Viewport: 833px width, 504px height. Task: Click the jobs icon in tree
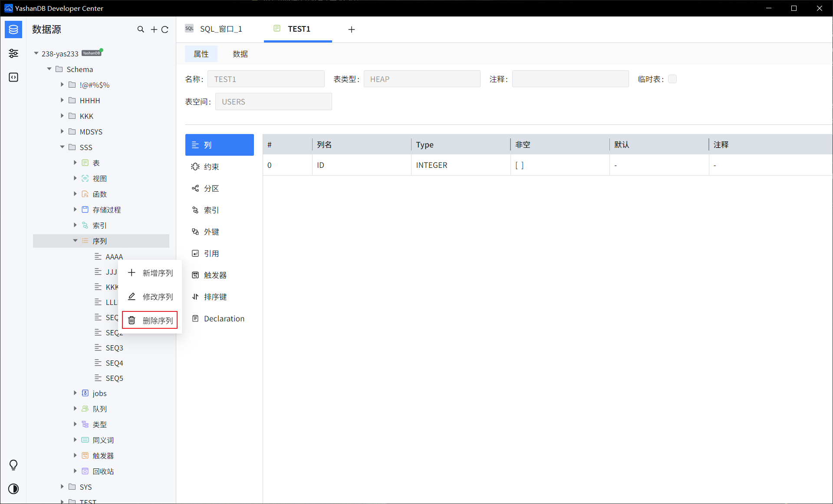click(x=85, y=393)
